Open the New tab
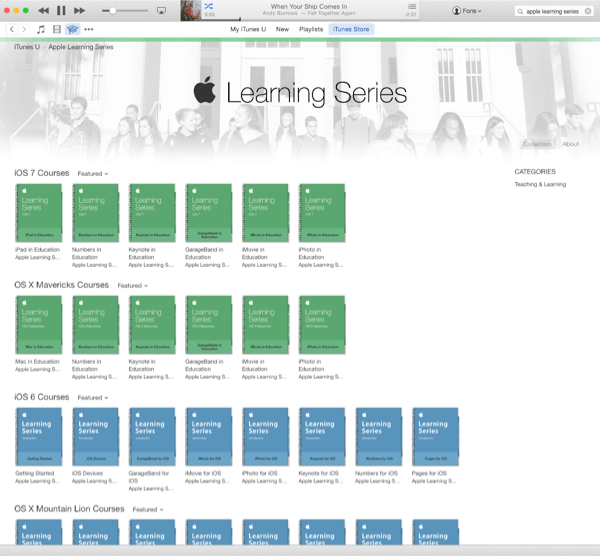 click(282, 29)
